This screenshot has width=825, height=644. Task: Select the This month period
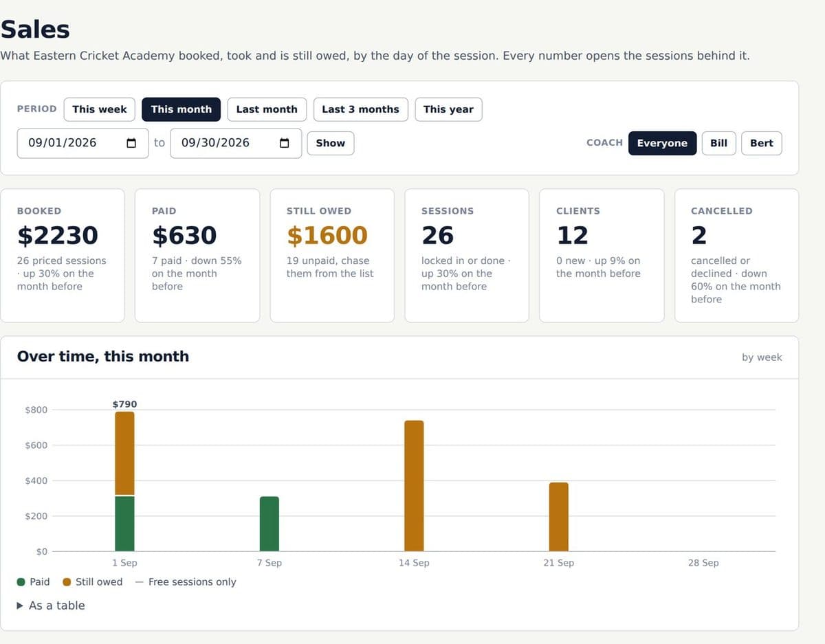pyautogui.click(x=181, y=109)
